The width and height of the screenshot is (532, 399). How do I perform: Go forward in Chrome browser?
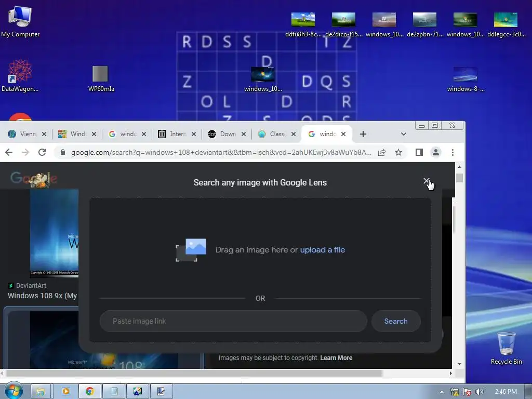point(25,152)
